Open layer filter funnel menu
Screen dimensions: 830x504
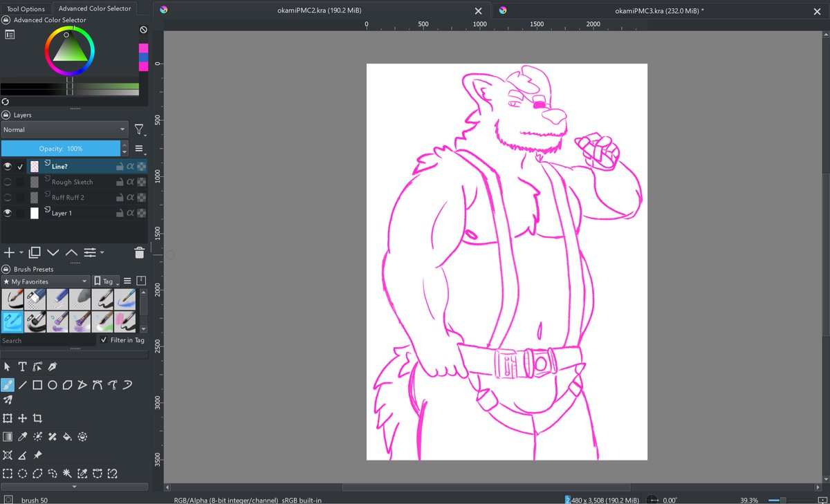140,129
